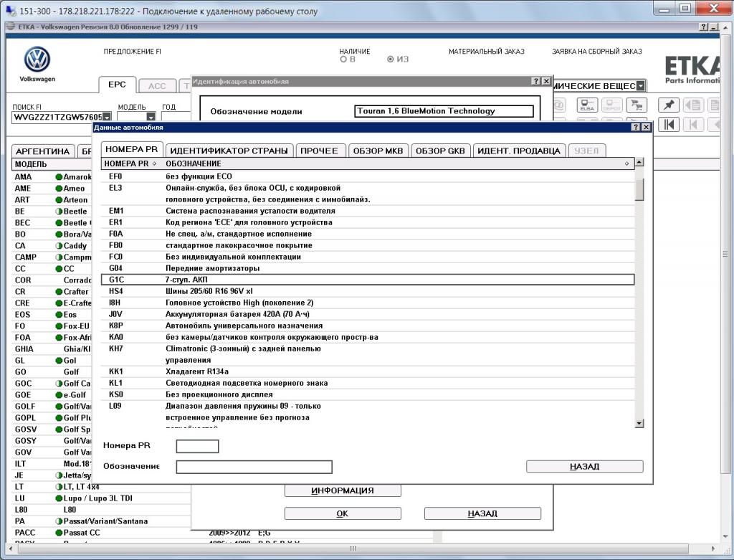Select the EPC tab in main window
The width and height of the screenshot is (734, 560).
tap(117, 85)
